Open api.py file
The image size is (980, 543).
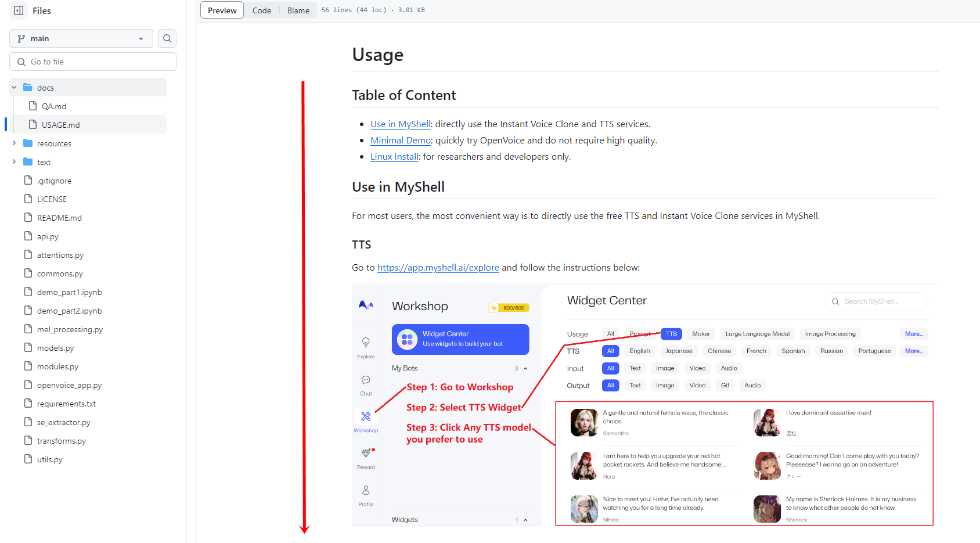point(48,236)
